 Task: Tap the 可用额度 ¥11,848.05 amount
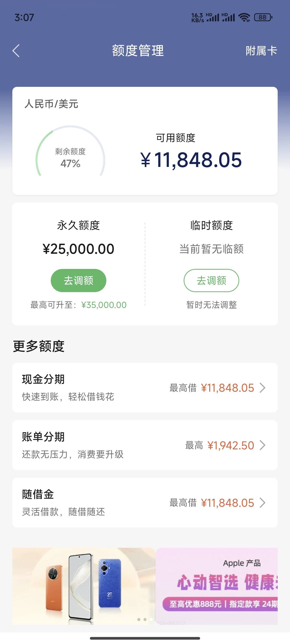point(191,160)
